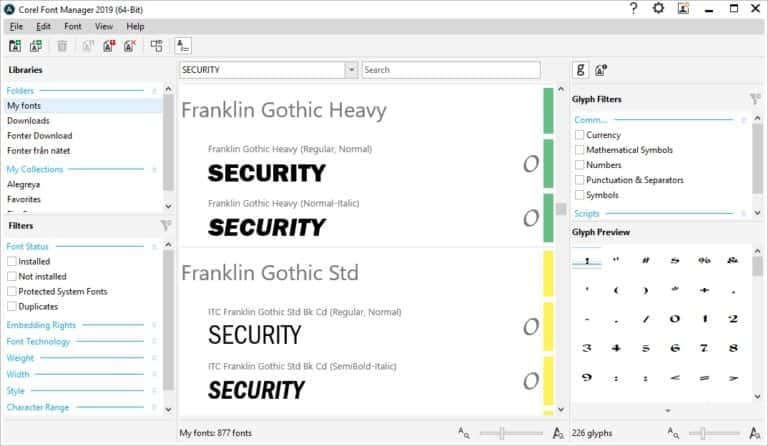Enable the Installed font status checkbox
The width and height of the screenshot is (768, 446).
[12, 262]
